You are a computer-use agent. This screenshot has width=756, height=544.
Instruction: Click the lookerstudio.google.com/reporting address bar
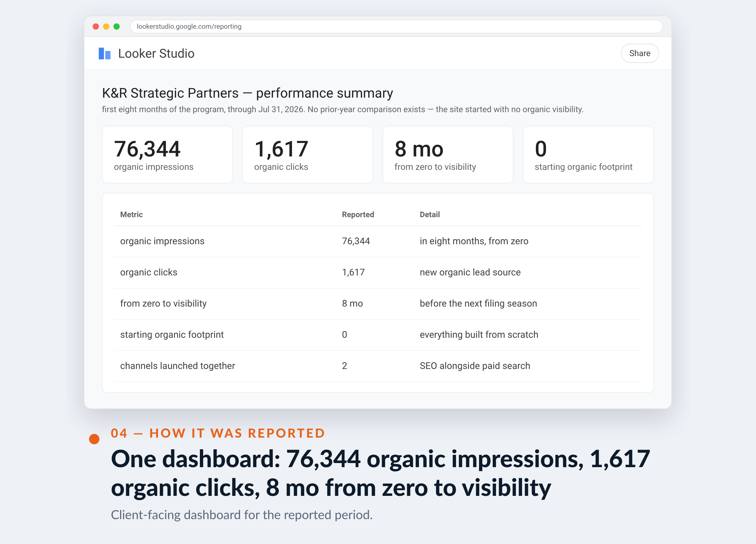[x=396, y=26]
